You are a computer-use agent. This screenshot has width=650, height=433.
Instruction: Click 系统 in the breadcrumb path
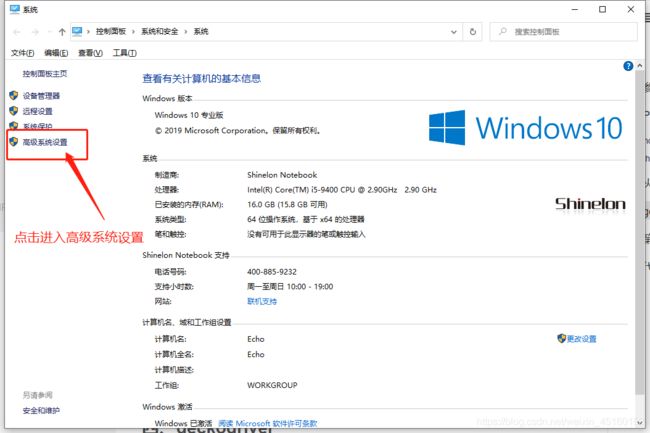click(201, 31)
